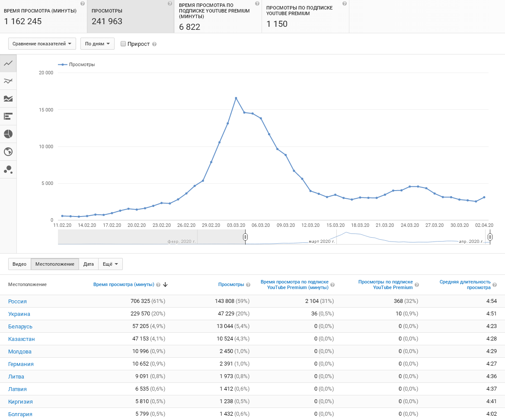Viewport: 505px width, 420px height.
Task: Click the last data point on 02.04.20
Action: pos(484,197)
